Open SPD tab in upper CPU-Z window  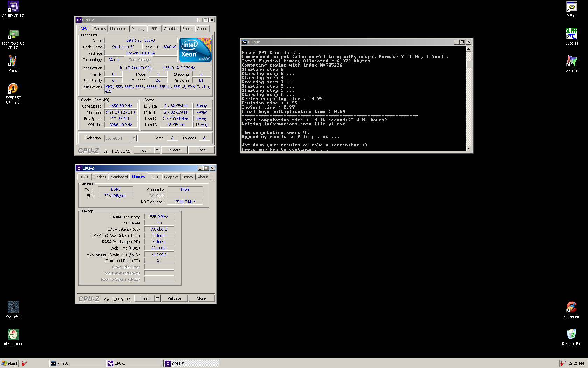click(154, 29)
